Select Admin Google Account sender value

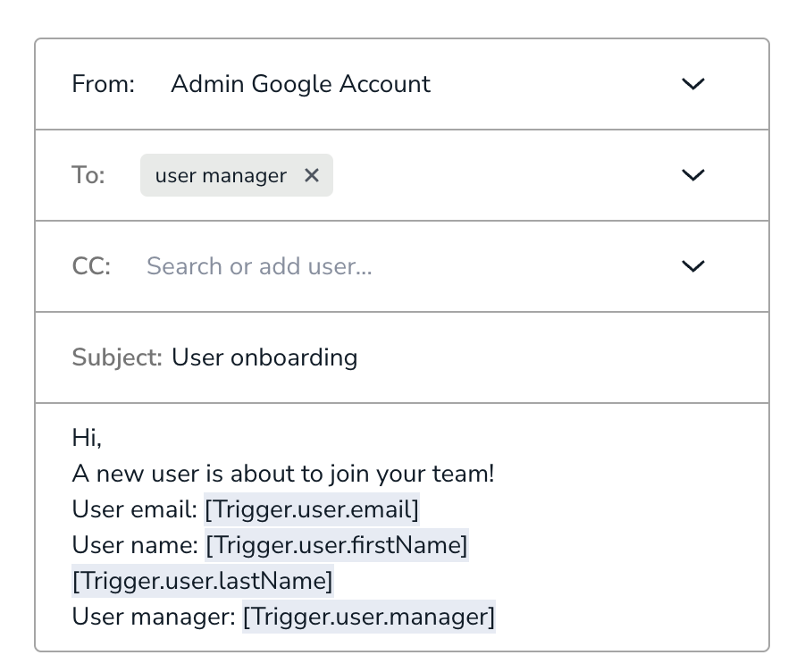tap(300, 84)
